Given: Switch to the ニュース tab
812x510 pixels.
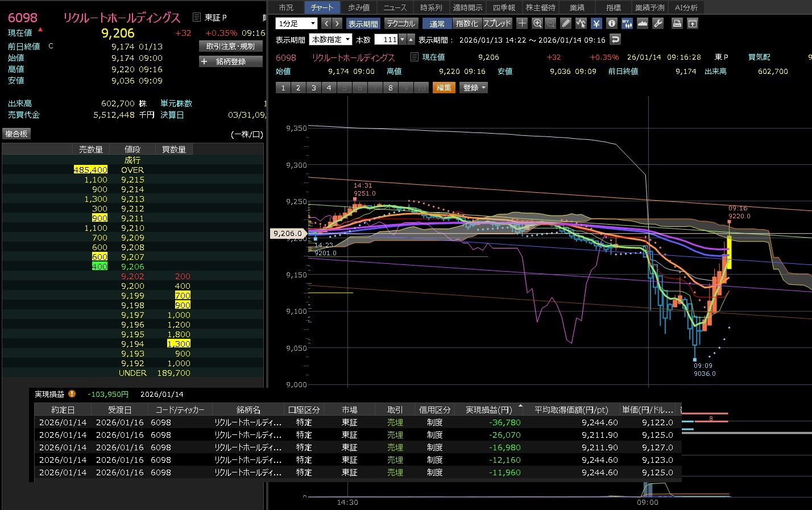Looking at the screenshot, I should point(395,7).
